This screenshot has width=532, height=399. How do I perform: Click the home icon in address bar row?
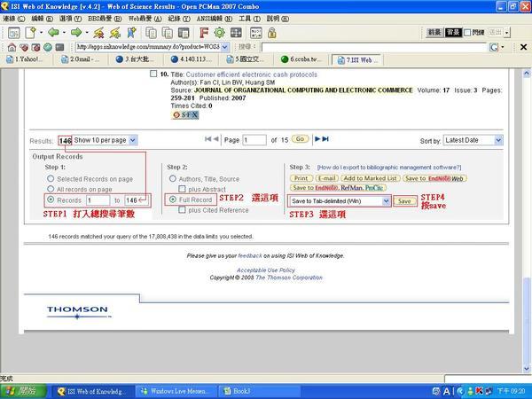[12, 47]
